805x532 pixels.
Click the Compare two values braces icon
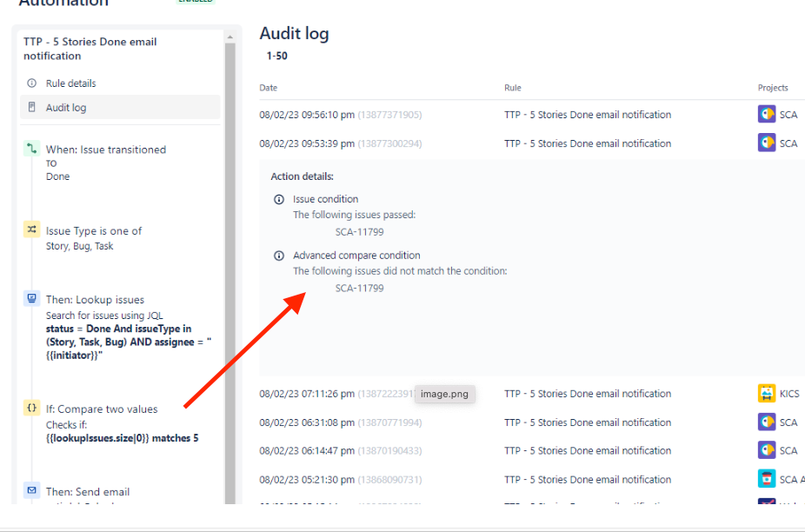coord(32,408)
